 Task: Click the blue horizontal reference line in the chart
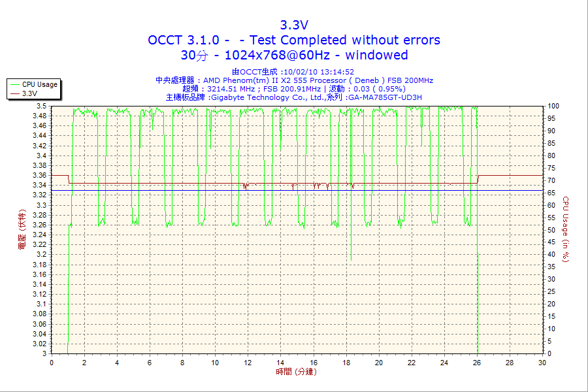pyautogui.click(x=297, y=191)
